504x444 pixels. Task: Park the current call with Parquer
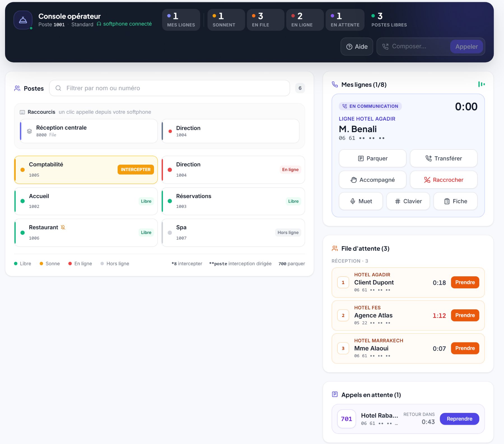[372, 158]
